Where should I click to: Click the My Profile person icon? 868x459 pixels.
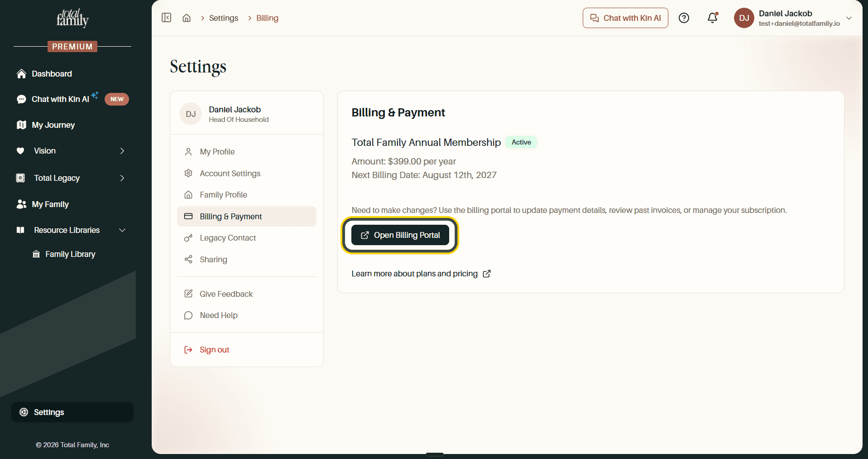coord(188,152)
